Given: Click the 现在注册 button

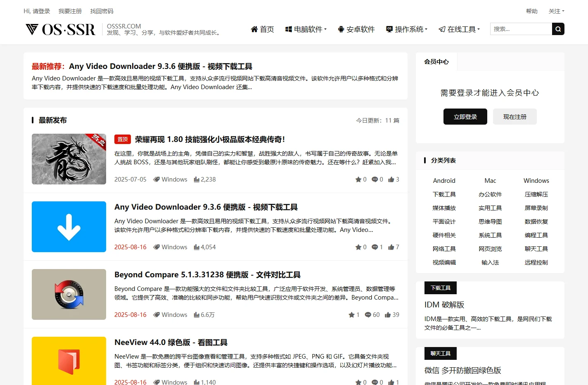Looking at the screenshot, I should point(515,117).
